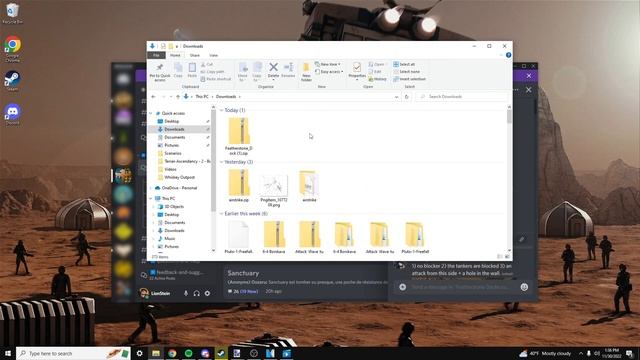Open Discord User Settings gear
The image size is (640, 360).
coord(207,293)
